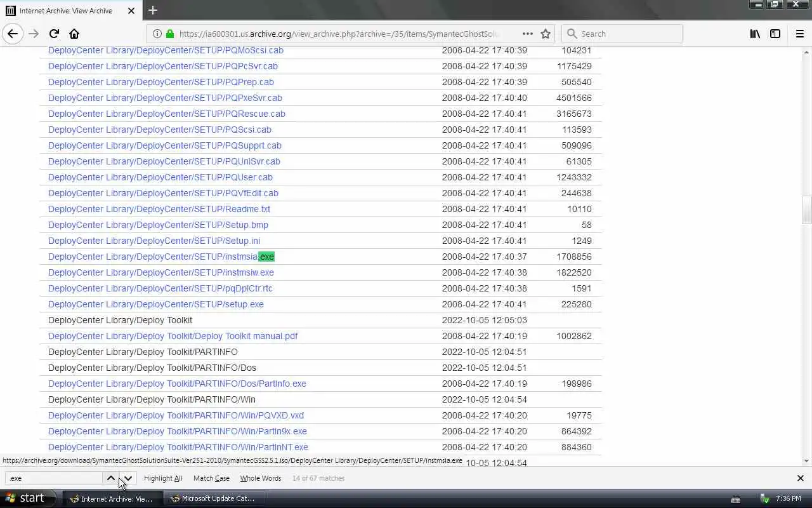
Task: Open PQVfEdit.cab link
Action: pyautogui.click(x=163, y=193)
